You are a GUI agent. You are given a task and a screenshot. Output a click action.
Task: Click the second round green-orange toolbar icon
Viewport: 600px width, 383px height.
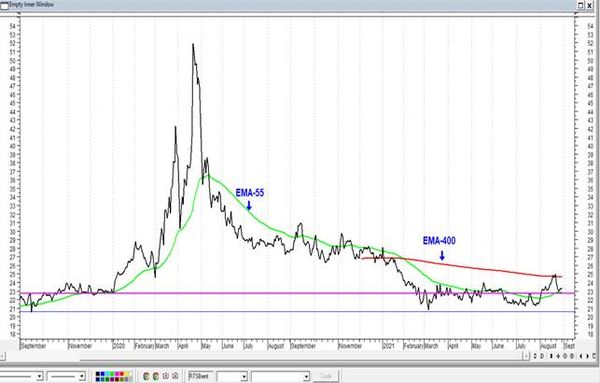click(x=155, y=376)
